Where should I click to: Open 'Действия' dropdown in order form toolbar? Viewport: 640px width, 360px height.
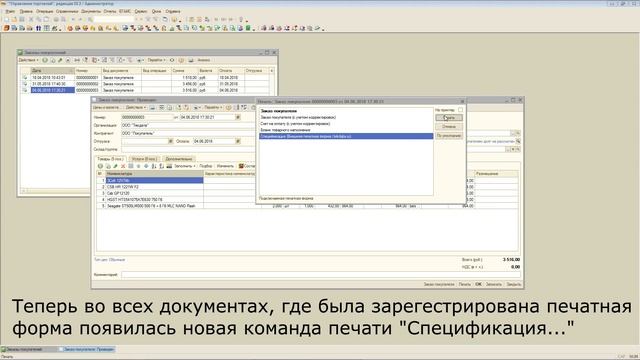pos(136,107)
